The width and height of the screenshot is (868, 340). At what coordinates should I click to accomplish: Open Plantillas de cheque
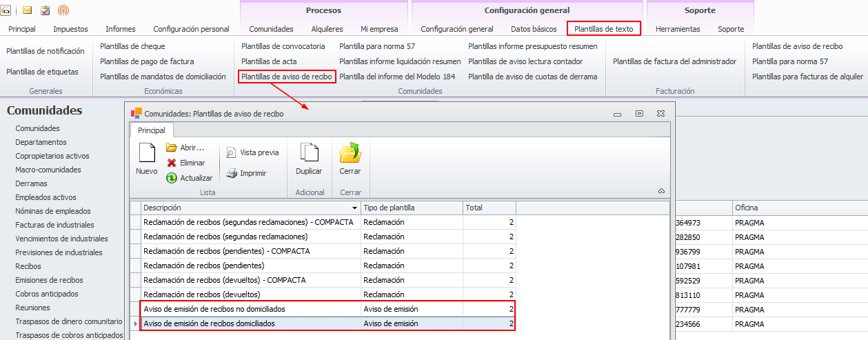132,46
